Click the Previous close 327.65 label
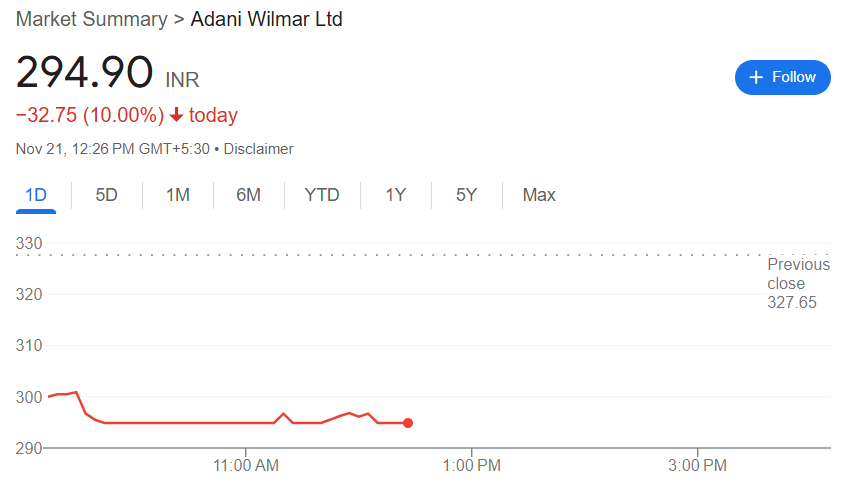864x484 pixels. pos(798,283)
